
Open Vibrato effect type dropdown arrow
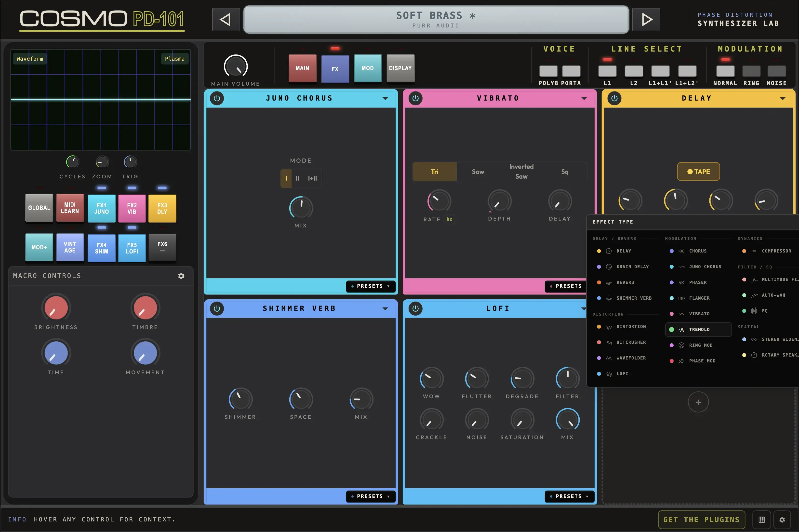click(x=584, y=98)
